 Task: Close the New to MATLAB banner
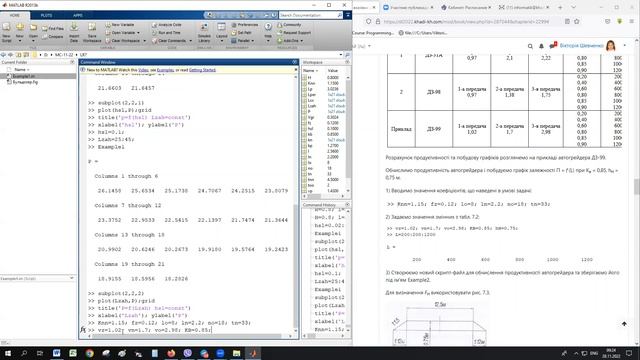[x=296, y=70]
